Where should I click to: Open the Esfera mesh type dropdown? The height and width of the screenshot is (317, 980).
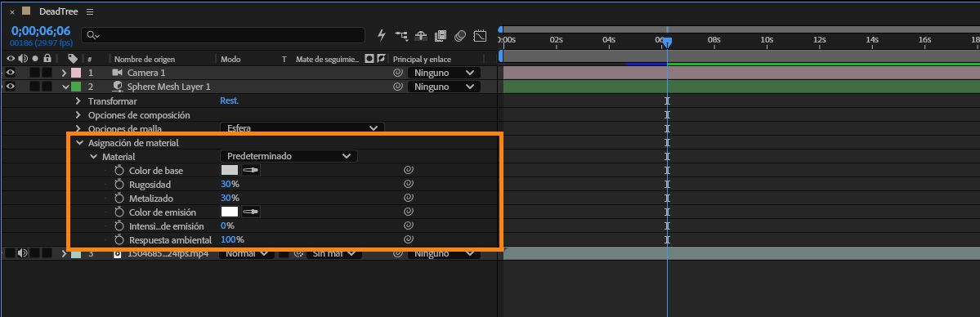click(302, 128)
